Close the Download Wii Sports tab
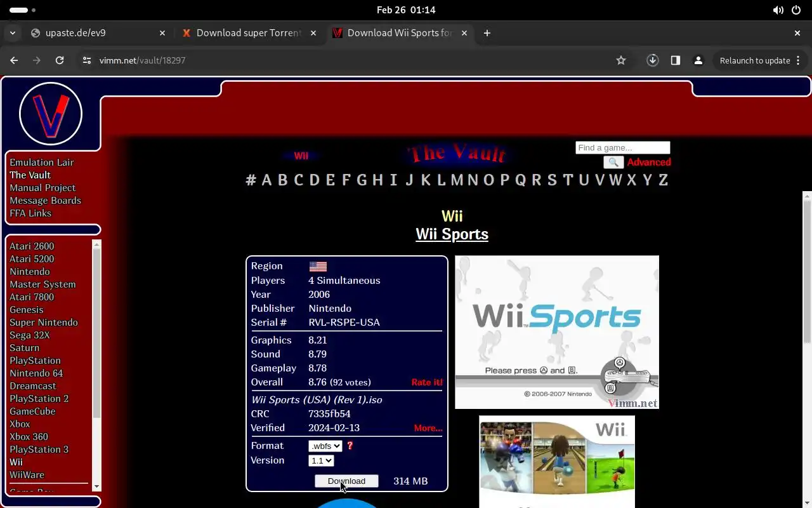Screen dimensions: 812x508 (464, 33)
